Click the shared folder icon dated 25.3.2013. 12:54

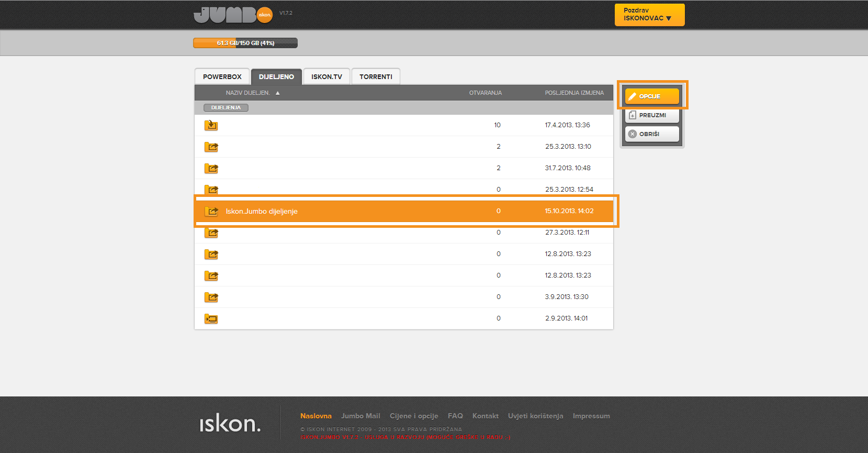tap(211, 190)
